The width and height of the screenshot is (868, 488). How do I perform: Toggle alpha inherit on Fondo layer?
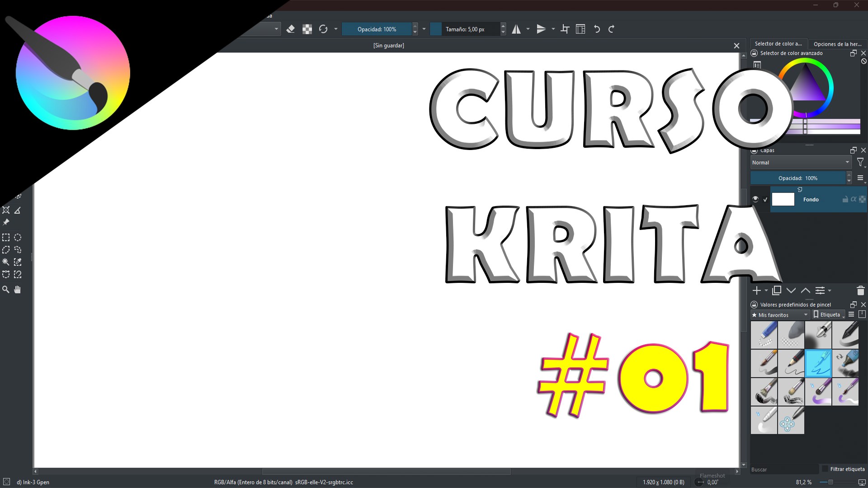(854, 199)
